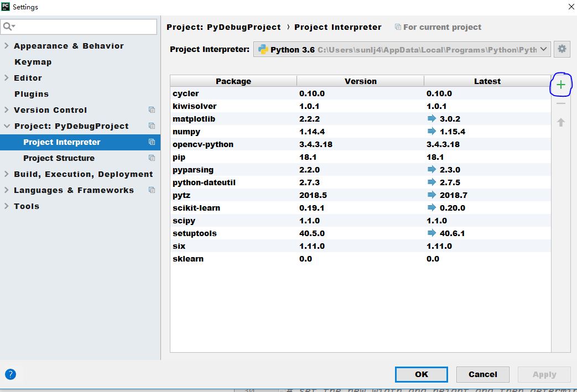
Task: Select the six package row
Action: pos(361,246)
